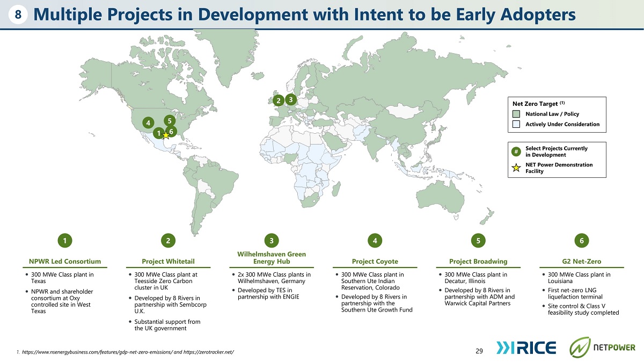Screen dimensions: 644x362
Task: Click 'Developed by TES in partnership with ENGIE'
Action: [x=268, y=294]
